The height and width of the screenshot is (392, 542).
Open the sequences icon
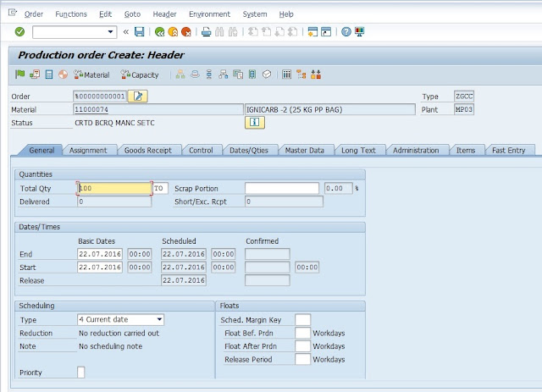pyautogui.click(x=209, y=75)
